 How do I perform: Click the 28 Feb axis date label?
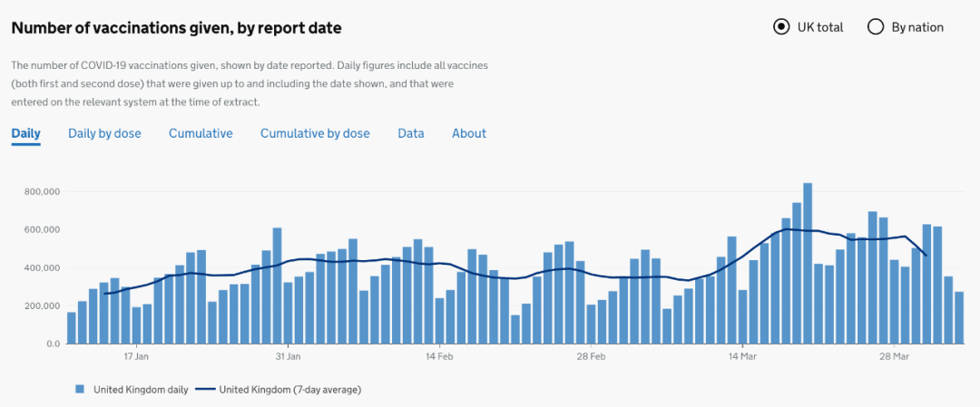[x=591, y=357]
